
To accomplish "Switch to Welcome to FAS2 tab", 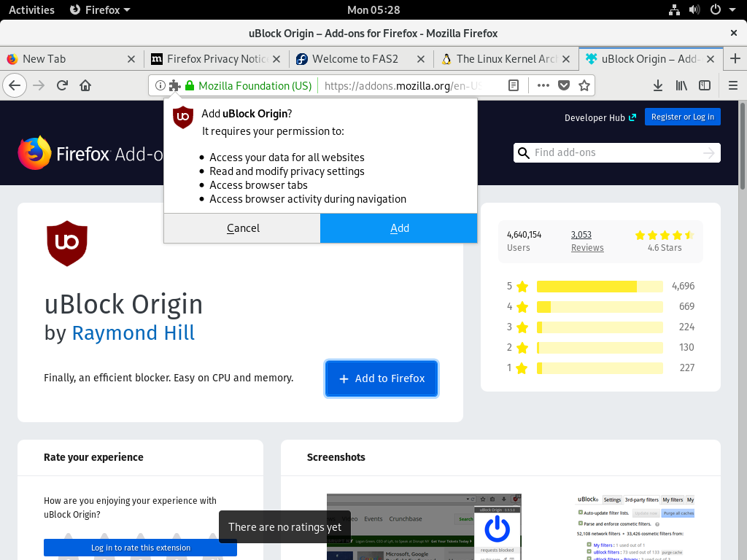I will 360,59.
